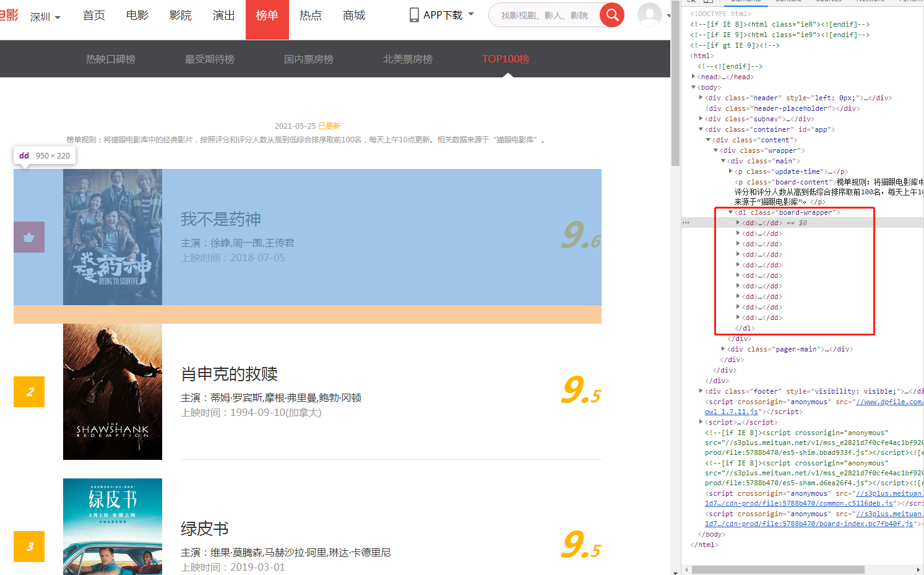The width and height of the screenshot is (924, 575).
Task: Toggle the device toolbar in DevTools
Action: click(x=707, y=2)
